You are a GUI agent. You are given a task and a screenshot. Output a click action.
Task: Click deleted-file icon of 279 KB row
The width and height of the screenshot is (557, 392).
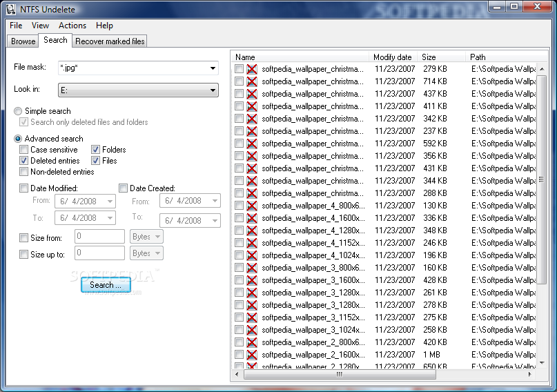(x=252, y=69)
